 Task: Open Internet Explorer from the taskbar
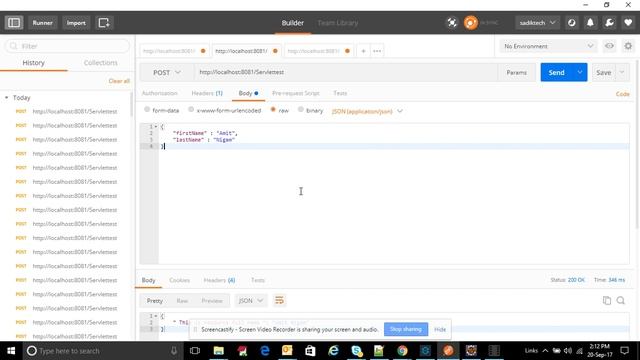(x=333, y=351)
